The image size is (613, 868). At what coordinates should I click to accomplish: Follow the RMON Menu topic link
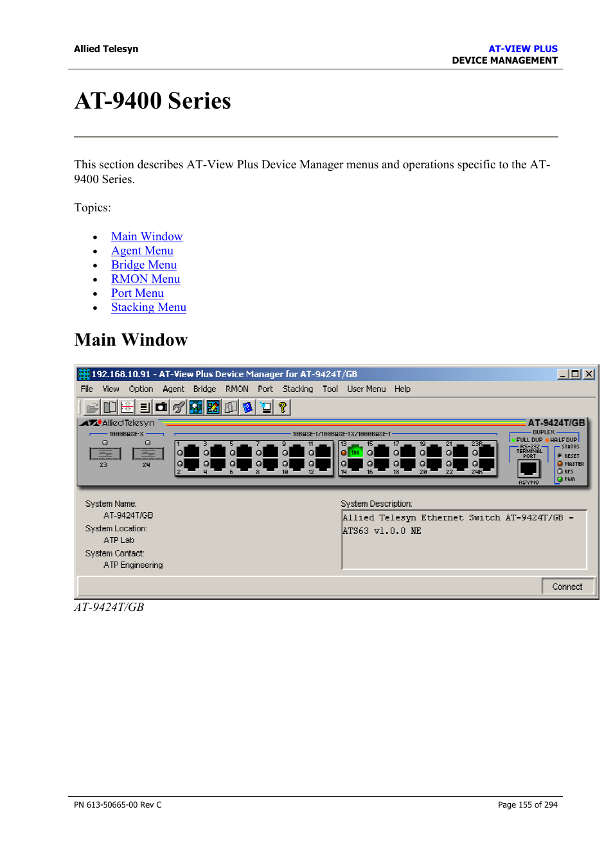146,279
